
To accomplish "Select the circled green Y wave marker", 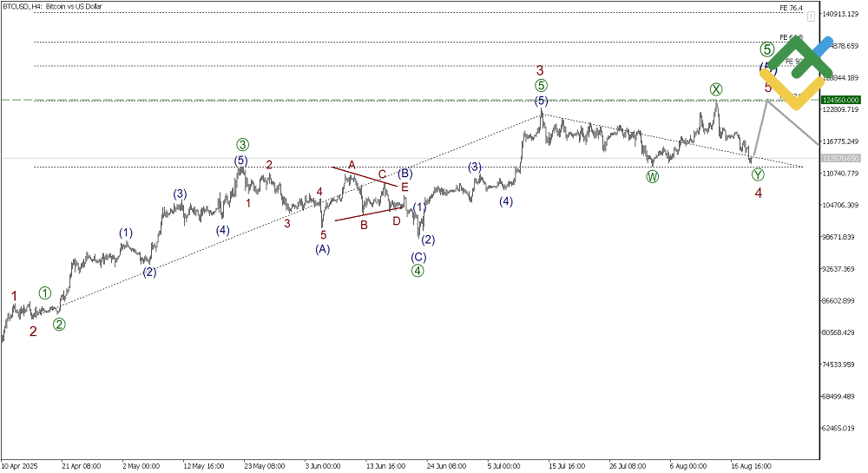I will tap(758, 174).
